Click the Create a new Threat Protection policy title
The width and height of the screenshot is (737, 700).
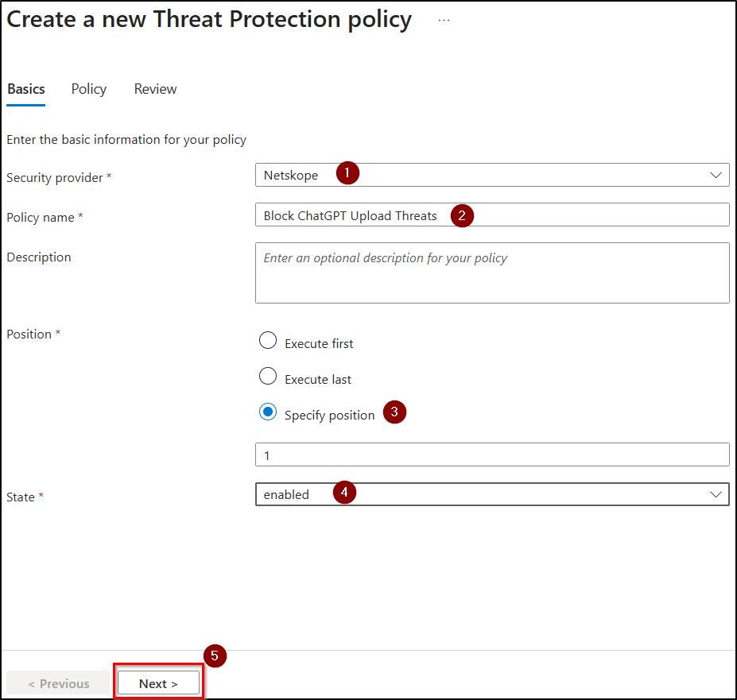click(209, 20)
